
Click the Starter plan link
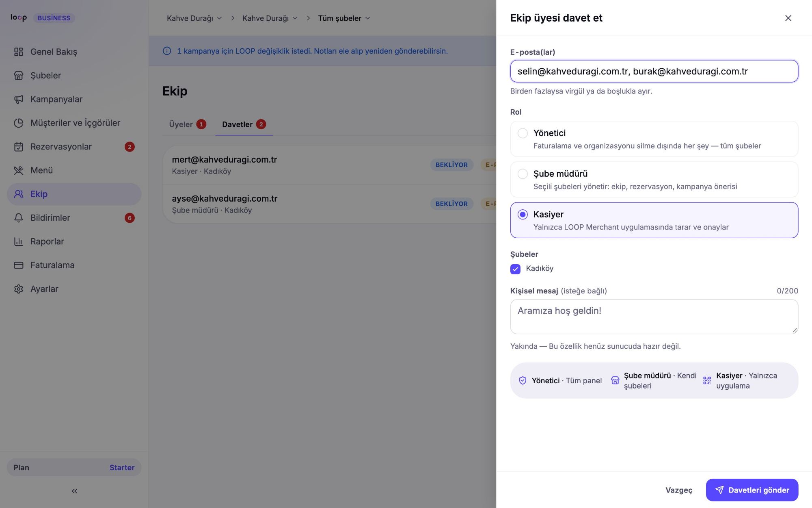tap(122, 468)
